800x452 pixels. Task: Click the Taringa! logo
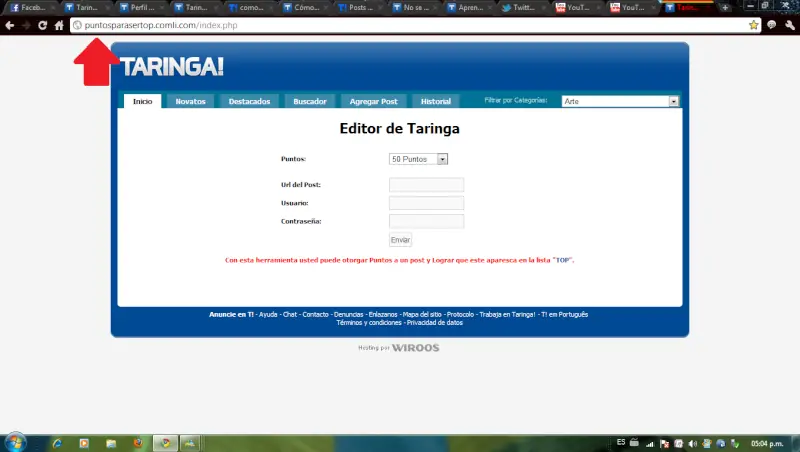[x=172, y=67]
